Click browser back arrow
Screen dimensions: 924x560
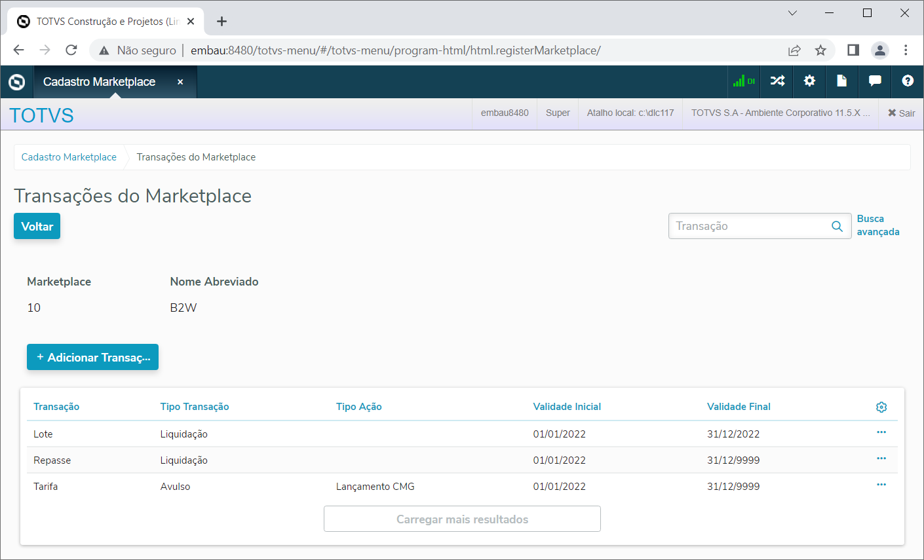18,50
